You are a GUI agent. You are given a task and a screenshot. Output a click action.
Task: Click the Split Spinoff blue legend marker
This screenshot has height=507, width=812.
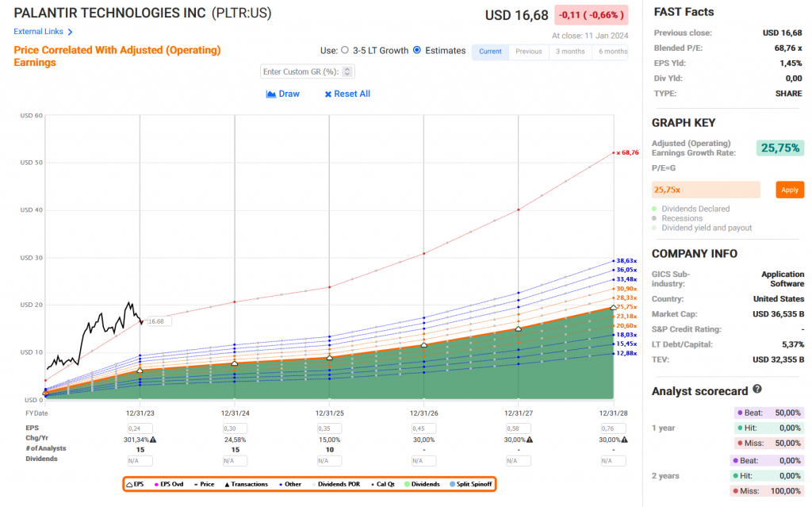pyautogui.click(x=452, y=483)
